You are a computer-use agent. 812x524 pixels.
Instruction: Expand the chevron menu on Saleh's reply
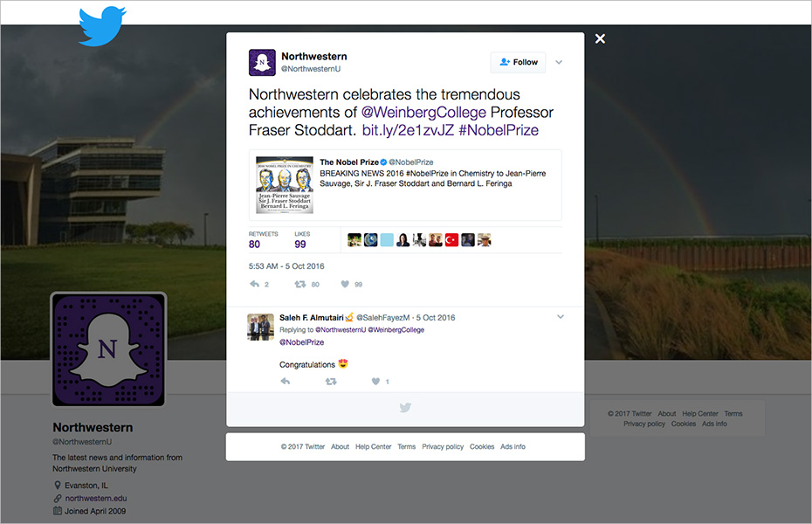(x=561, y=317)
